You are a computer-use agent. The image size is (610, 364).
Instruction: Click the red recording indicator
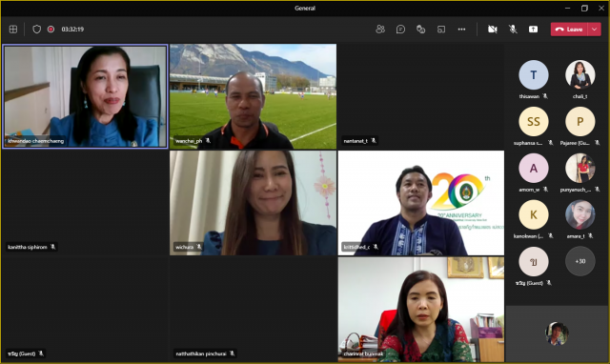click(x=51, y=30)
